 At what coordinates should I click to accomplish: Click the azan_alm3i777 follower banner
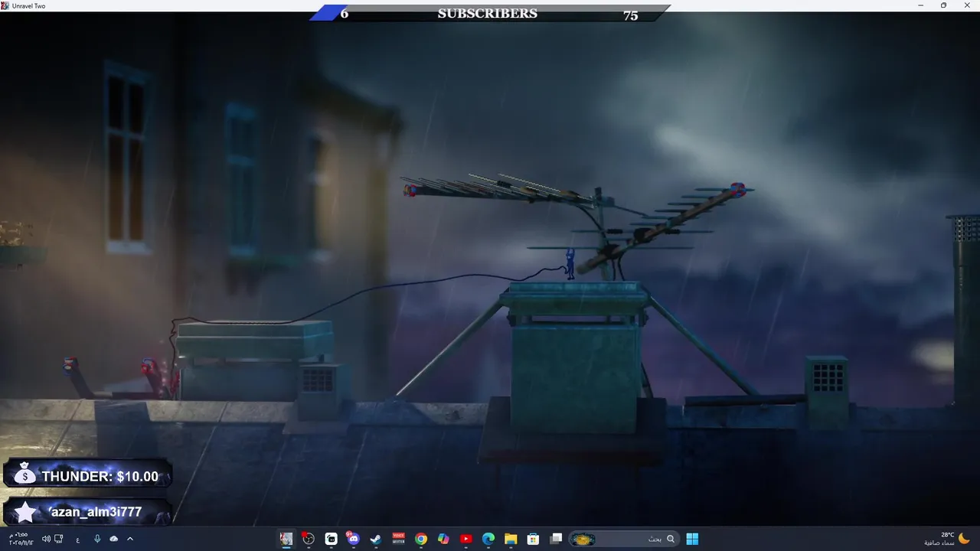[x=87, y=511]
